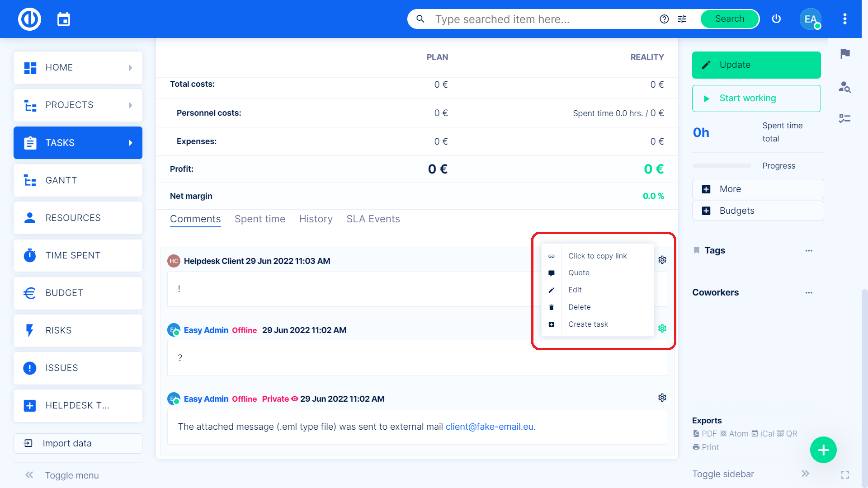
Task: Collapse the right panel with Toggle sidebar
Action: tap(750, 474)
